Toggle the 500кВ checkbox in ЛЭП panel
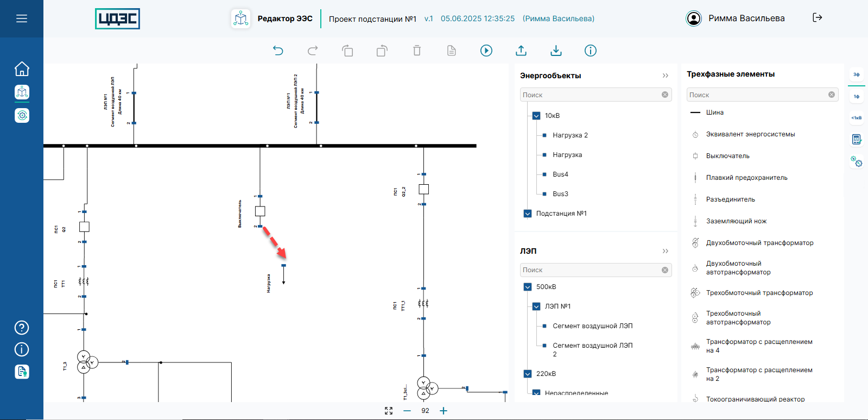This screenshot has width=868, height=420. [x=528, y=287]
